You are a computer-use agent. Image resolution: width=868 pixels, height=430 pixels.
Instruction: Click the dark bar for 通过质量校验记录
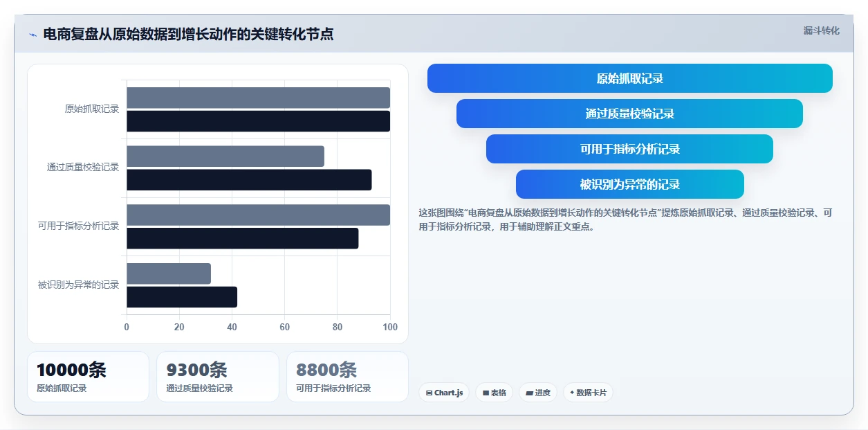(x=249, y=180)
